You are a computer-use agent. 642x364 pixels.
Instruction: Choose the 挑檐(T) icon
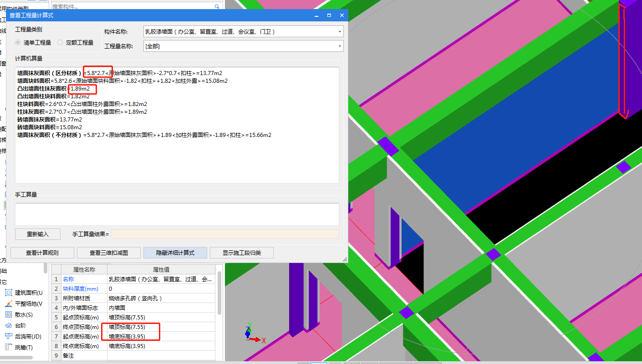pyautogui.click(x=8, y=347)
